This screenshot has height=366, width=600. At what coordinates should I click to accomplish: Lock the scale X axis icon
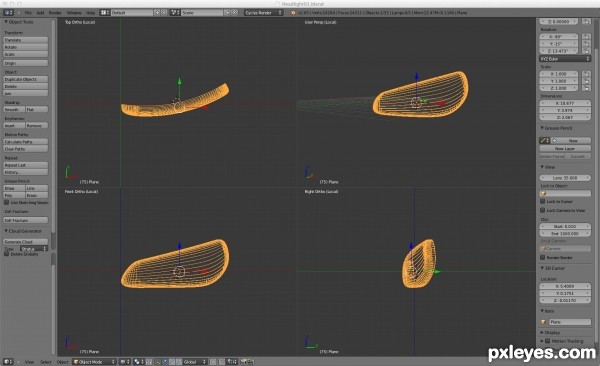[586, 74]
